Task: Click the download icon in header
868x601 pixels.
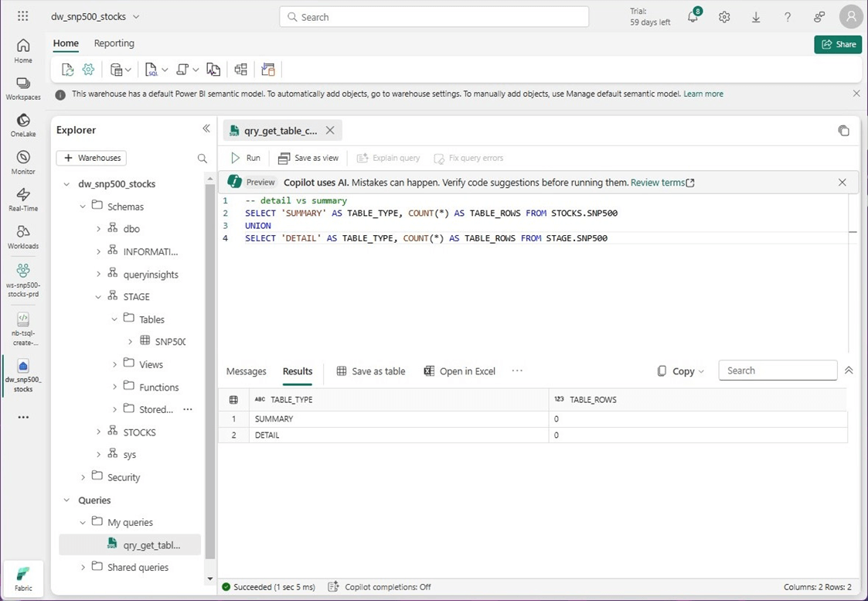Action: (x=756, y=17)
